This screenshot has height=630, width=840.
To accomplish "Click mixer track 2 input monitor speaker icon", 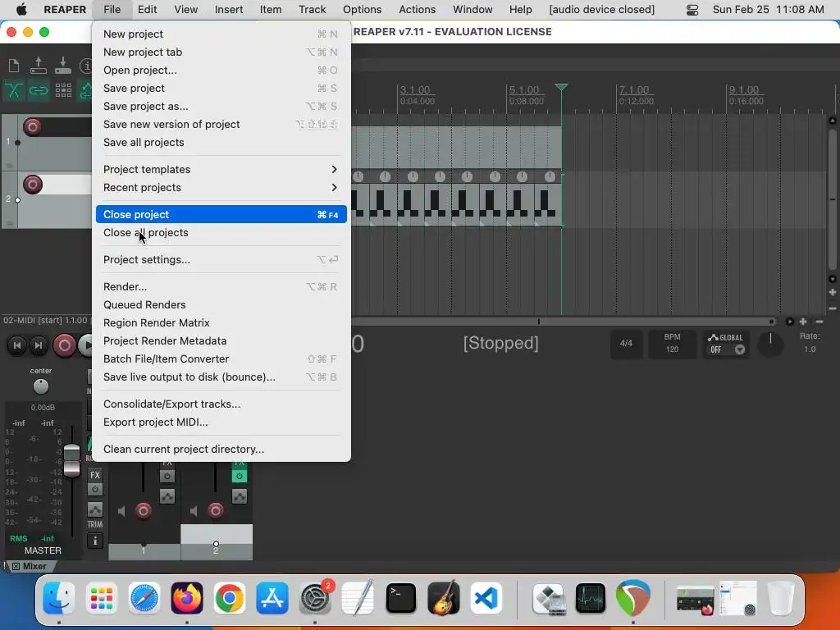I will (194, 512).
